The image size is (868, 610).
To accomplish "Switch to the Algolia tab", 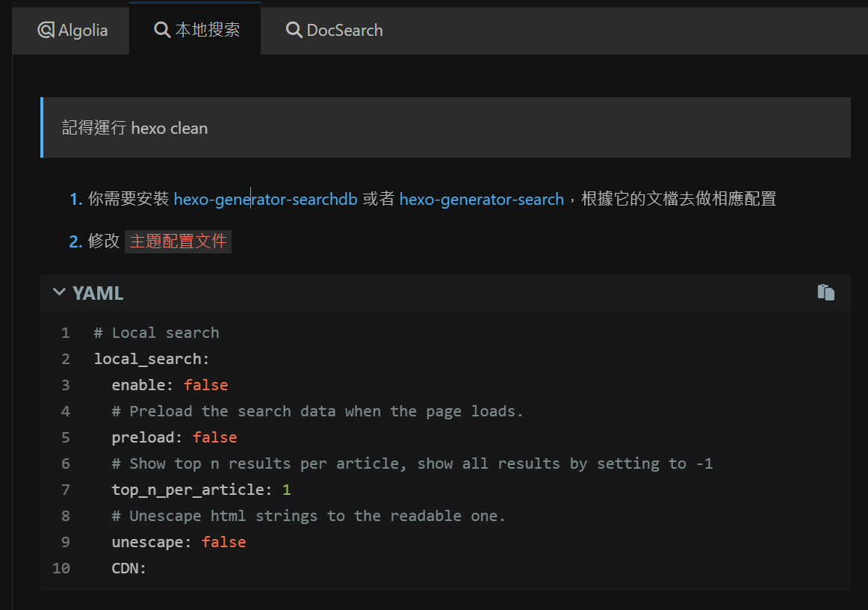I will (x=71, y=30).
